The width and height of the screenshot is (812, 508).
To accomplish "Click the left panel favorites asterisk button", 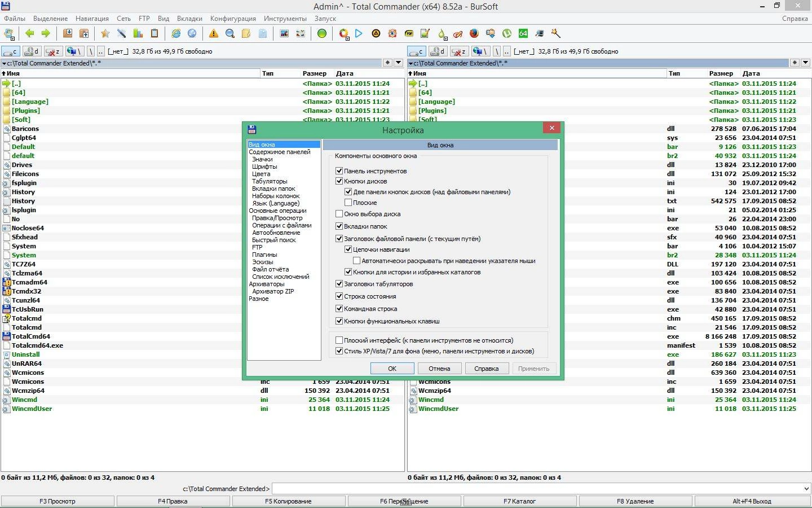I will (387, 63).
